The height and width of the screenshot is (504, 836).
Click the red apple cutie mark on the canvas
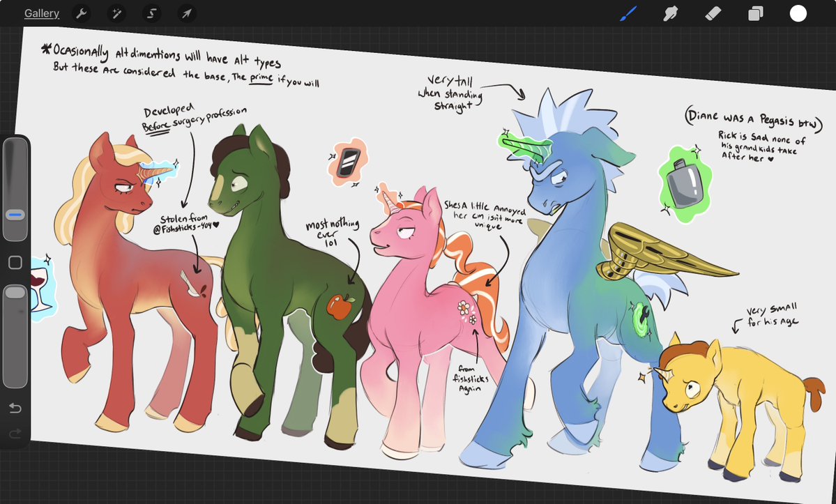tap(340, 306)
